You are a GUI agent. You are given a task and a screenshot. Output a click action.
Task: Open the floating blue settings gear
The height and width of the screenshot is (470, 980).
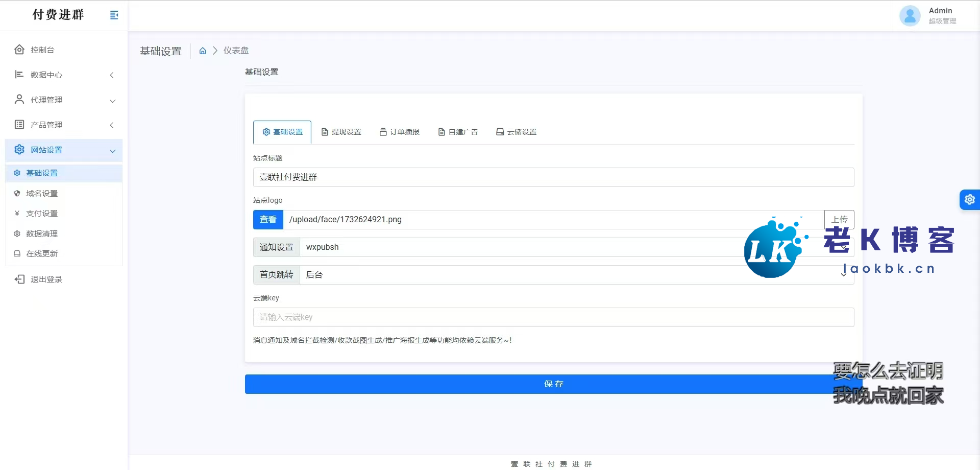click(969, 200)
